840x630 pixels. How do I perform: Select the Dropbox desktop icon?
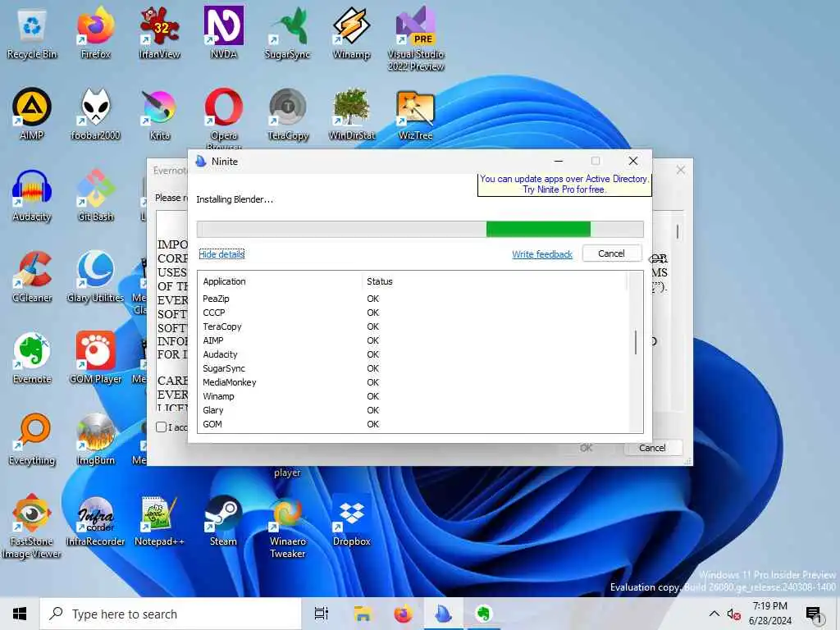coord(351,520)
